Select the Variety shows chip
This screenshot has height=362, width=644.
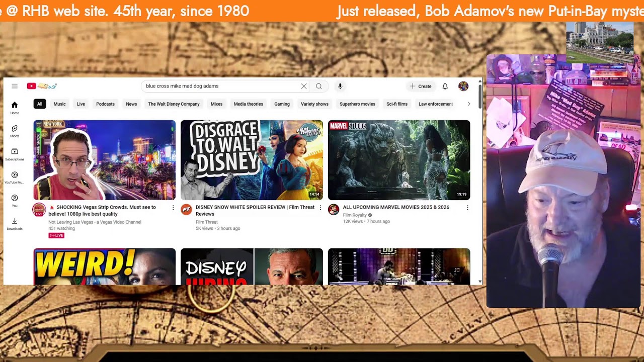click(314, 104)
